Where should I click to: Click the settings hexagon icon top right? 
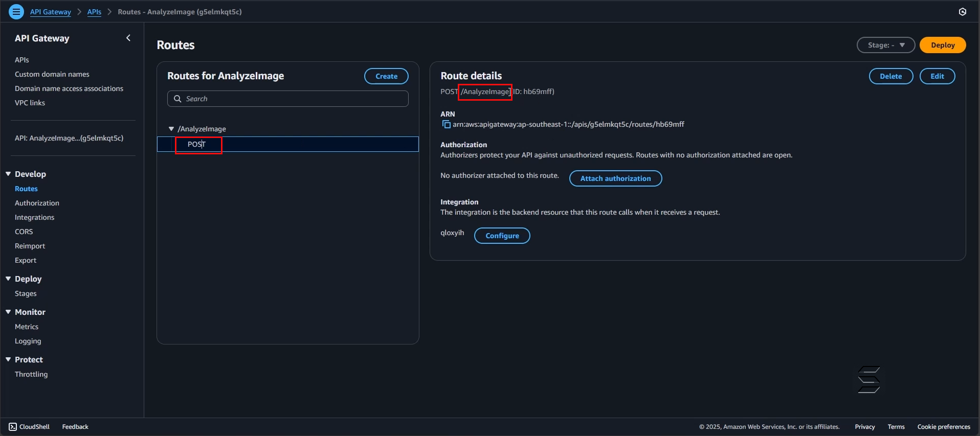click(962, 12)
